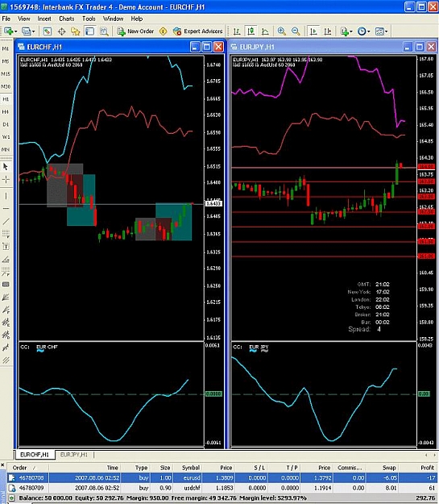Open the Profiles toolbar icon
This screenshot has height=504, width=439.
point(26,31)
